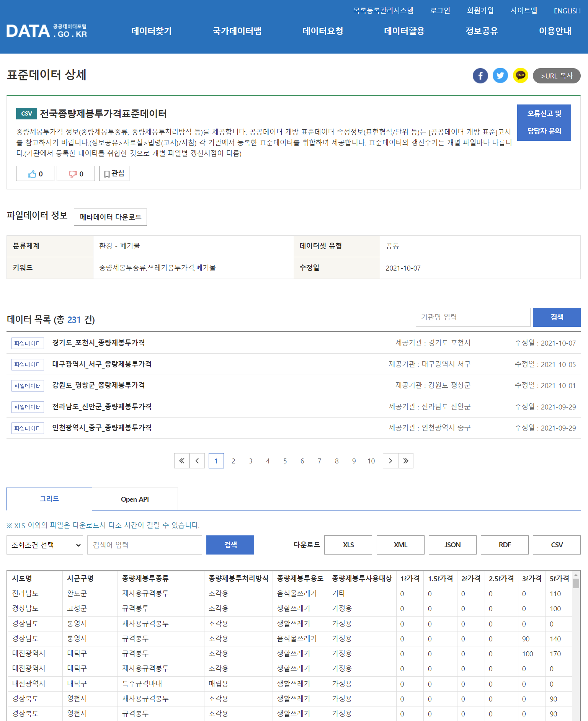Open the 이용안내 menu

pyautogui.click(x=555, y=31)
